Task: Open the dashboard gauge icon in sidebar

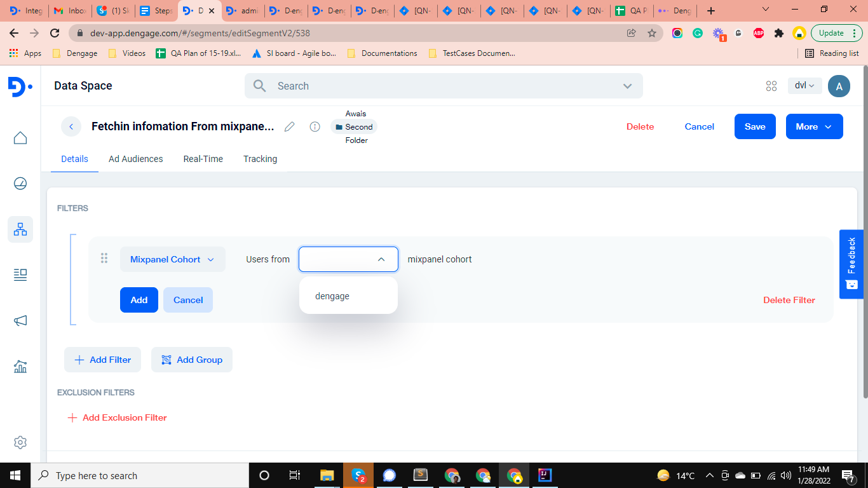Action: (20, 184)
